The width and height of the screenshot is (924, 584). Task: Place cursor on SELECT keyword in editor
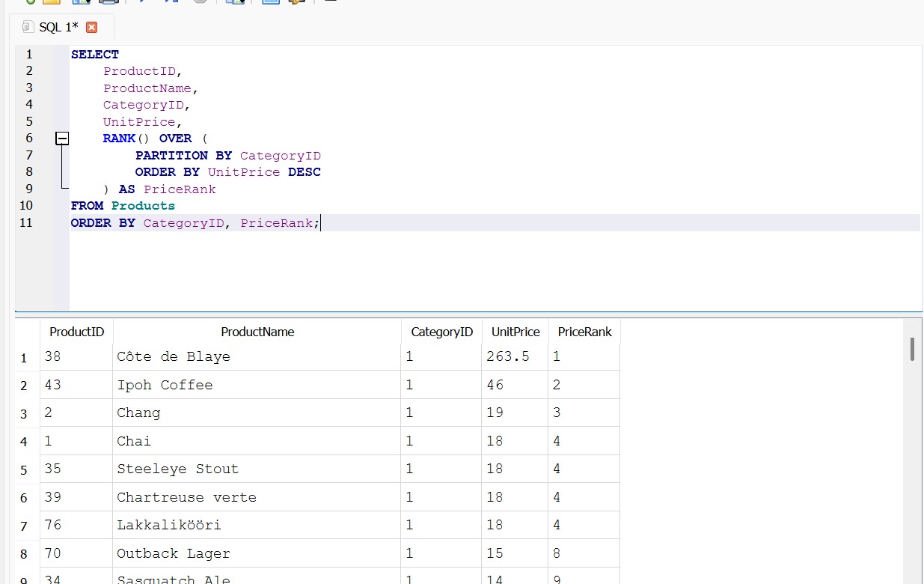click(x=95, y=55)
